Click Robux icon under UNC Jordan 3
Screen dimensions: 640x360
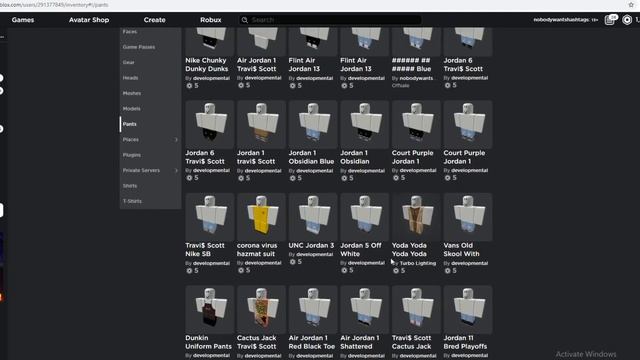(x=293, y=262)
